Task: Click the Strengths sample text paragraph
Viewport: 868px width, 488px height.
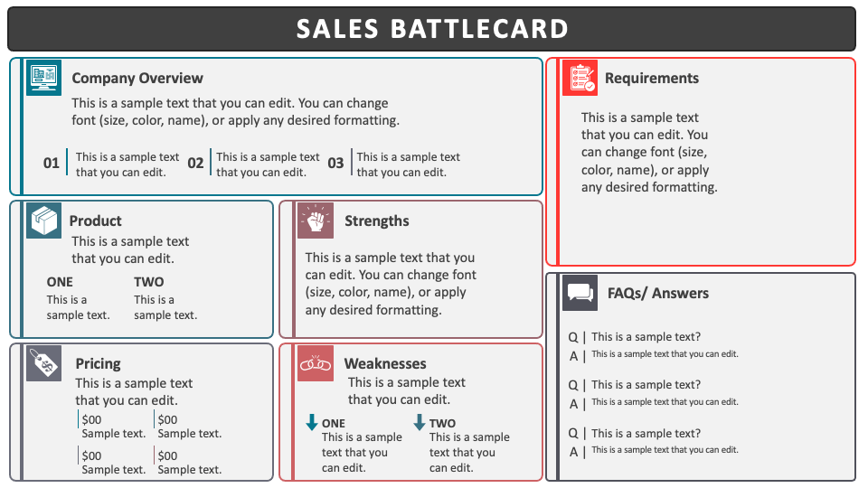Action: pyautogui.click(x=391, y=283)
